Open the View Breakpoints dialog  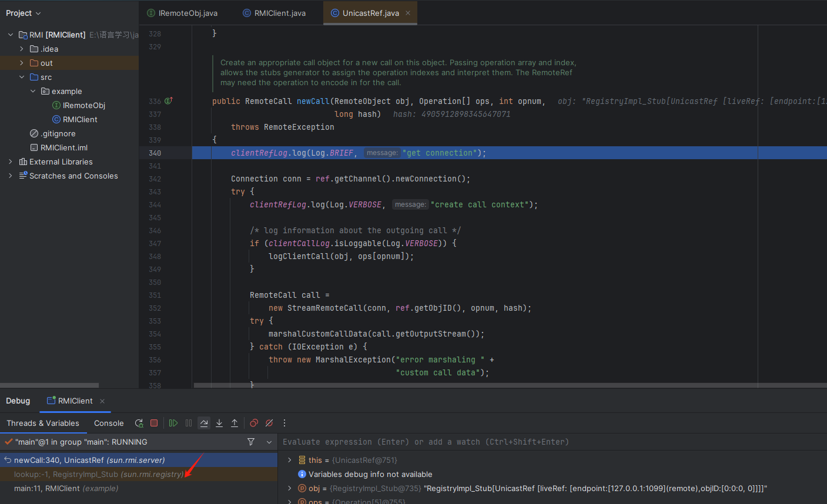tap(254, 423)
